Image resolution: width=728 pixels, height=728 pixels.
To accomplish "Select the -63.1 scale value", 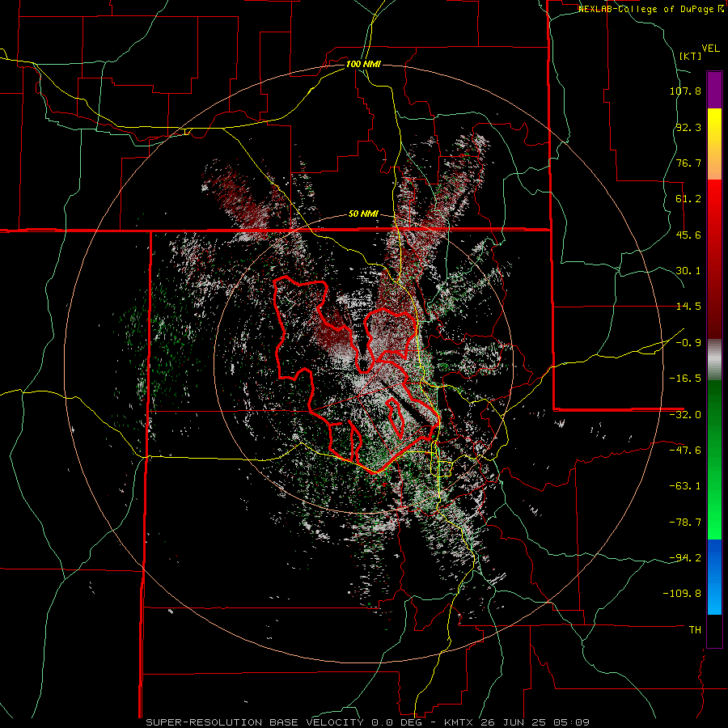I will (x=685, y=486).
